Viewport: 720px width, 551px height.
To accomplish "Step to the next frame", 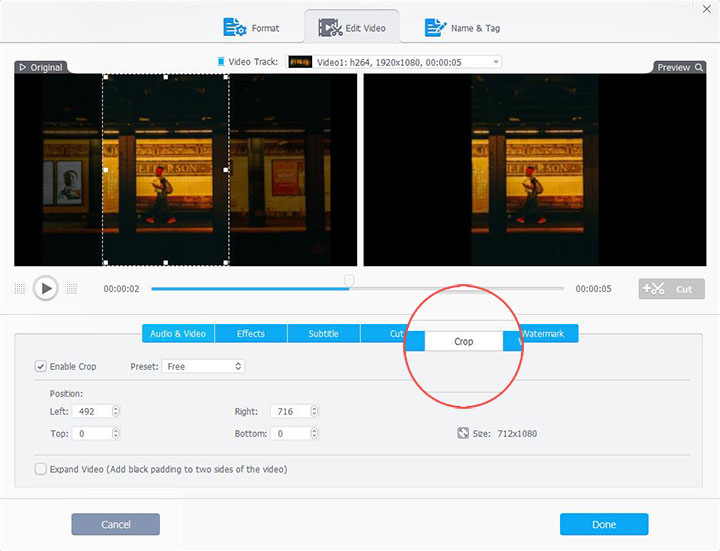I will click(72, 288).
